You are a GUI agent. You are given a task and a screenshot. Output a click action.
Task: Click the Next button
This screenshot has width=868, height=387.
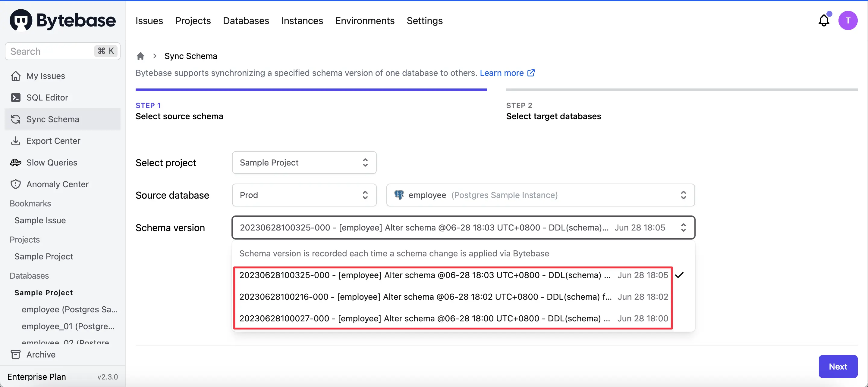click(838, 367)
